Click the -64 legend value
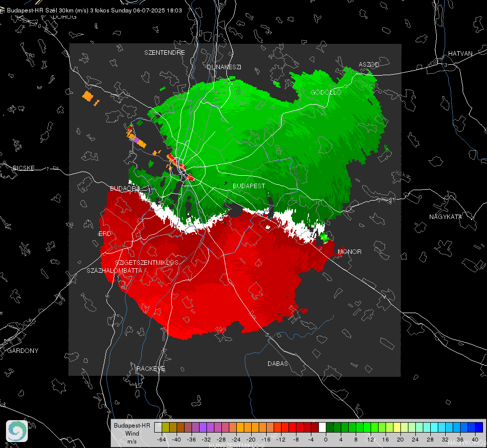487x448 pixels. click(x=162, y=440)
